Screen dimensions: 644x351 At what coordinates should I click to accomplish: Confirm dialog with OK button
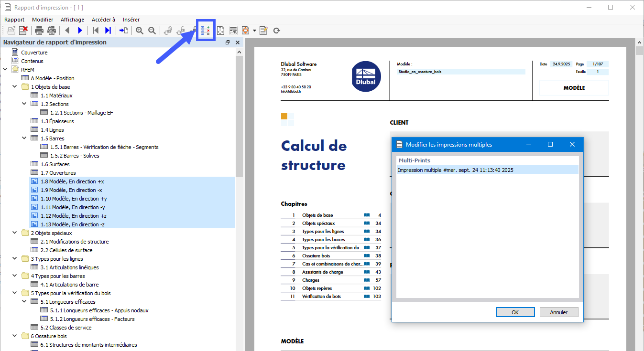coord(515,312)
